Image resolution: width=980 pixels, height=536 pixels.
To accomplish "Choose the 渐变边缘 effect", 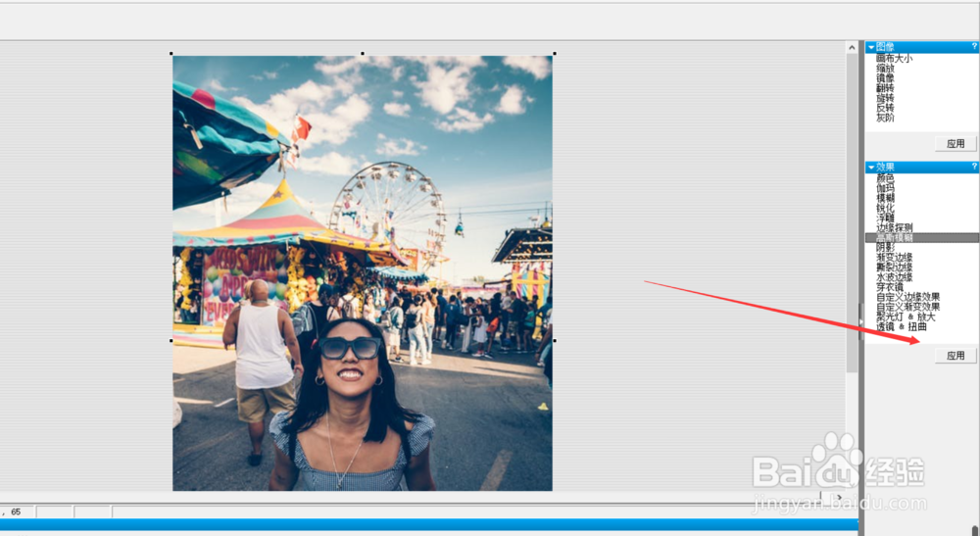I will [894, 258].
